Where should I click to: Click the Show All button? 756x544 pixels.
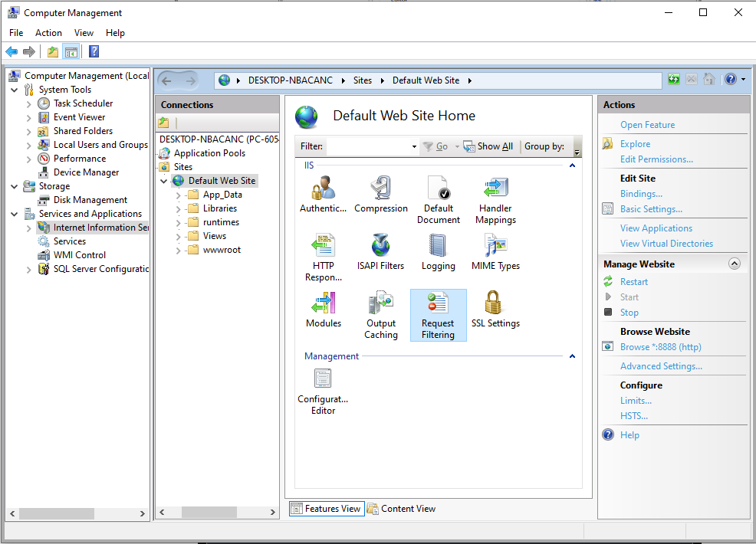pyautogui.click(x=488, y=146)
